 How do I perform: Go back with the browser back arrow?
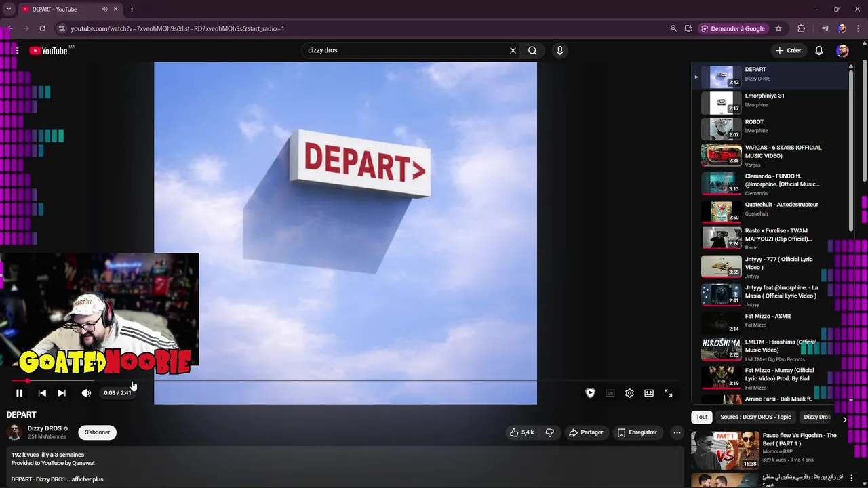[9, 28]
